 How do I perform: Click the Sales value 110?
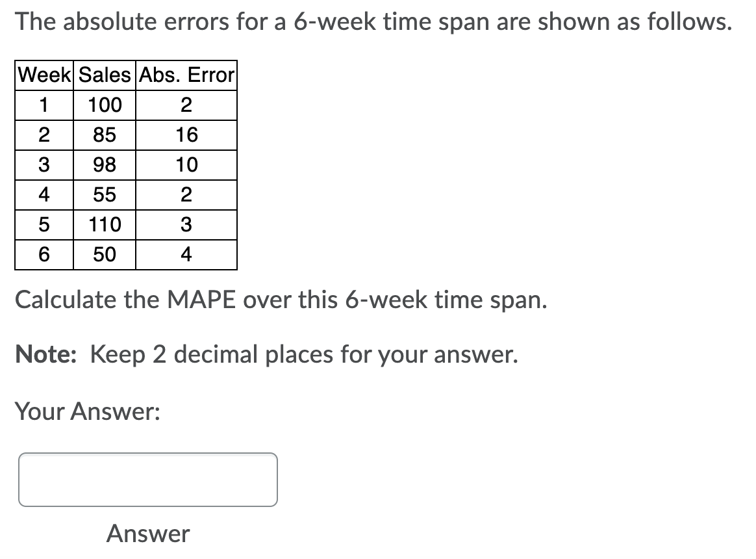tap(103, 224)
